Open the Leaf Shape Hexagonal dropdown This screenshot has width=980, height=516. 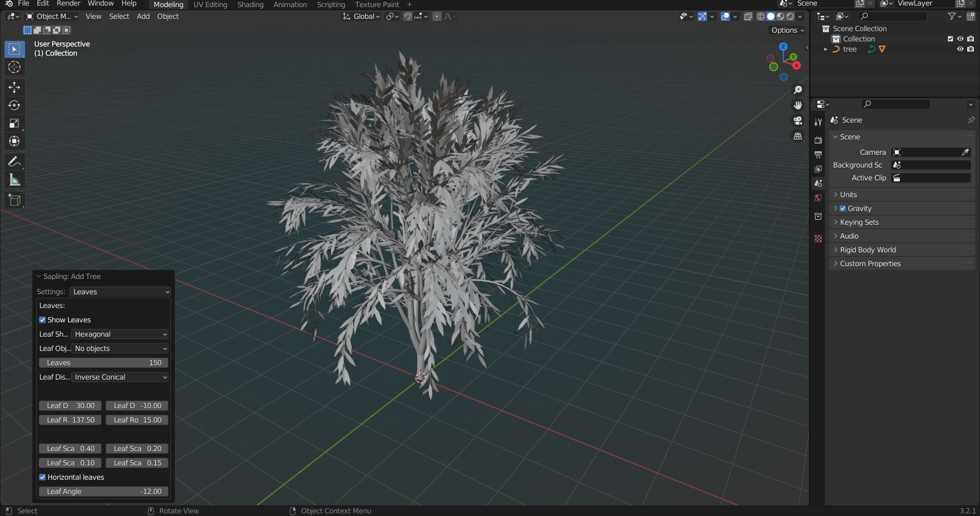(119, 334)
